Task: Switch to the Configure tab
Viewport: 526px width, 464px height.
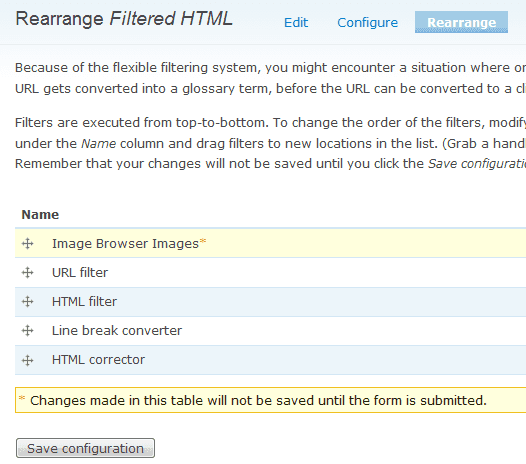Action: 367,22
